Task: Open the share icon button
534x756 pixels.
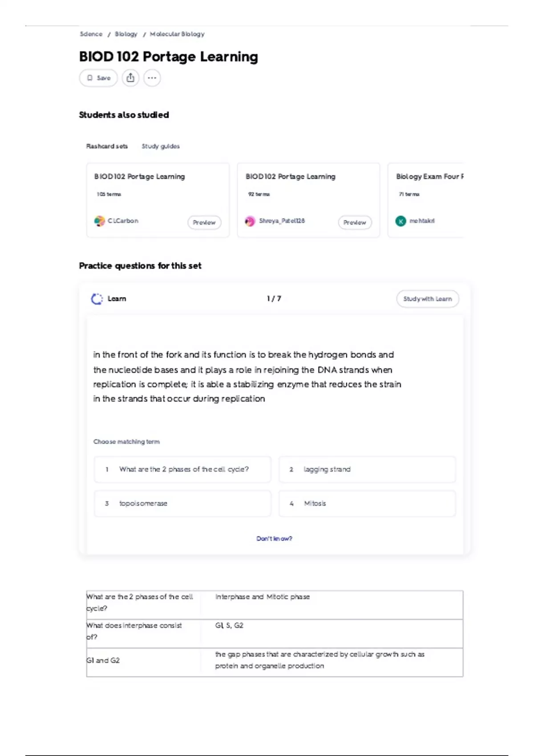Action: (130, 78)
